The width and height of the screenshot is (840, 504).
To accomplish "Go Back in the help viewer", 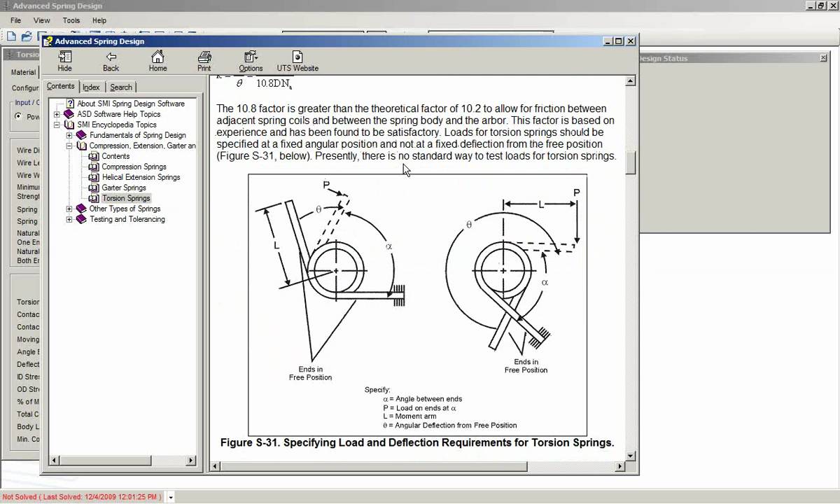I will tap(111, 62).
